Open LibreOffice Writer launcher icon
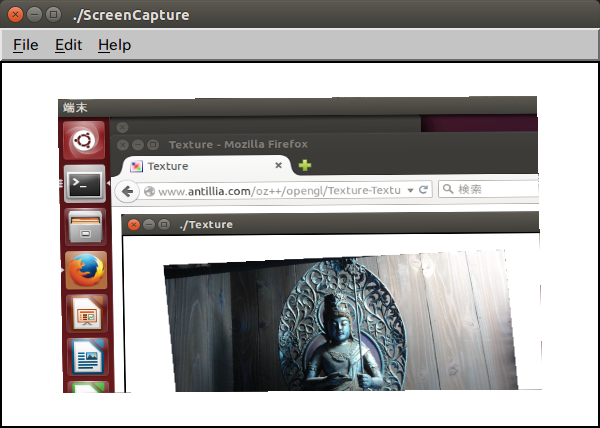 click(x=87, y=356)
